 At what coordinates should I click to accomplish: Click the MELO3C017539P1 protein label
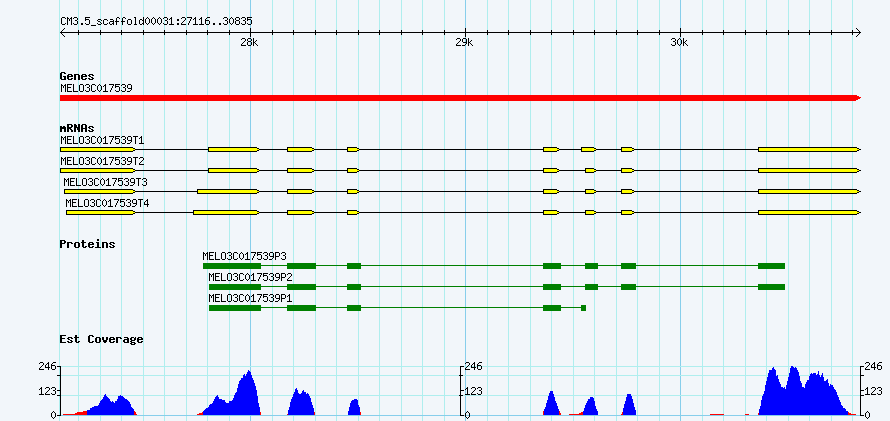(x=251, y=298)
